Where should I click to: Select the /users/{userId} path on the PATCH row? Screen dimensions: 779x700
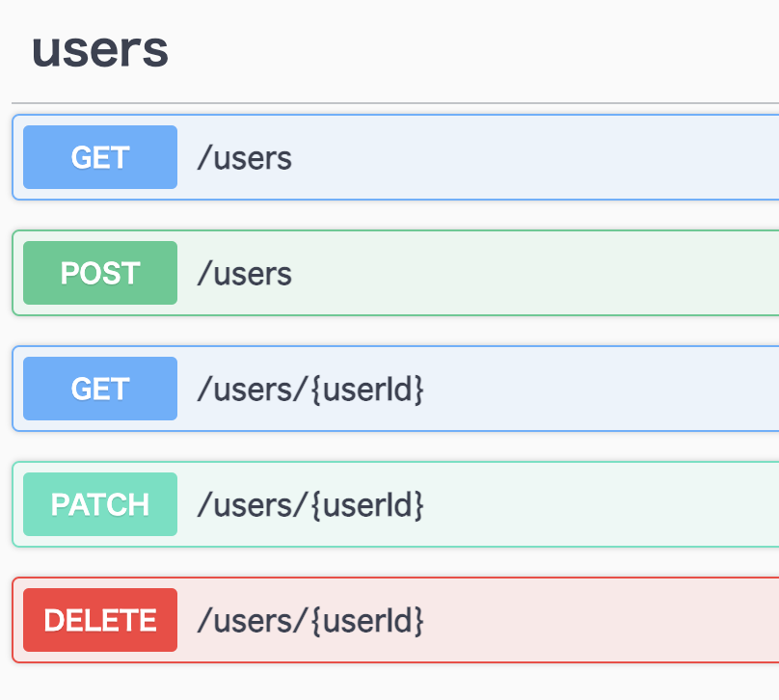coord(312,504)
